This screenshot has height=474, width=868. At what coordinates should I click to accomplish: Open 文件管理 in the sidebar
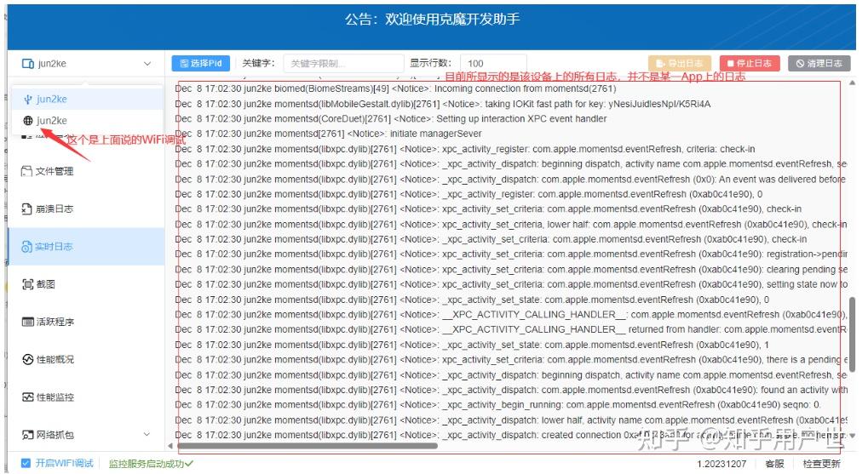pyautogui.click(x=86, y=171)
